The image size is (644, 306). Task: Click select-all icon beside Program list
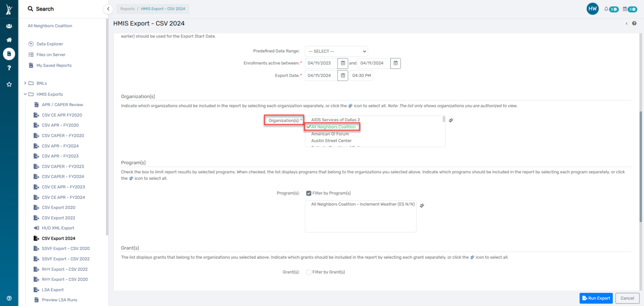pyautogui.click(x=422, y=205)
